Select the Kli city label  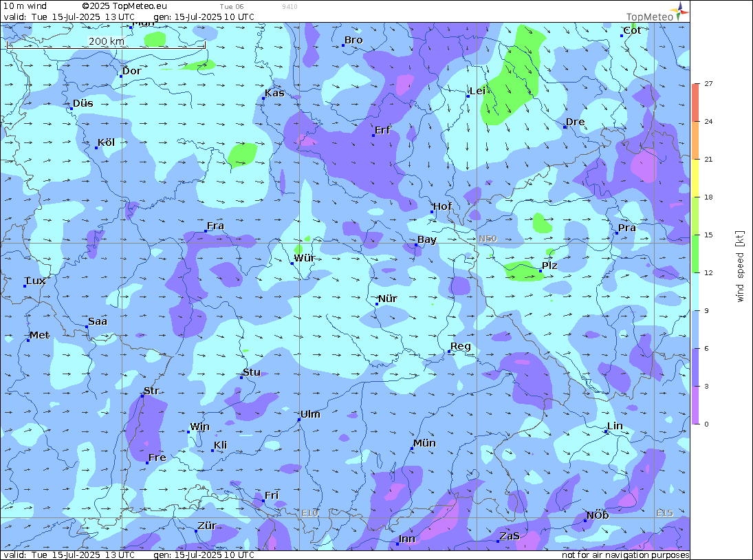coord(221,445)
